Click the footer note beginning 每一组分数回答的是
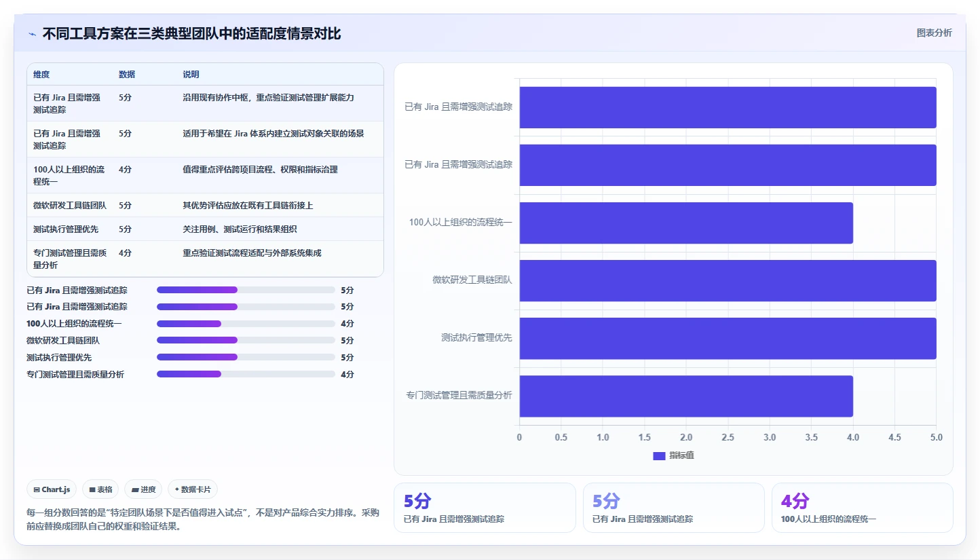 click(x=203, y=519)
